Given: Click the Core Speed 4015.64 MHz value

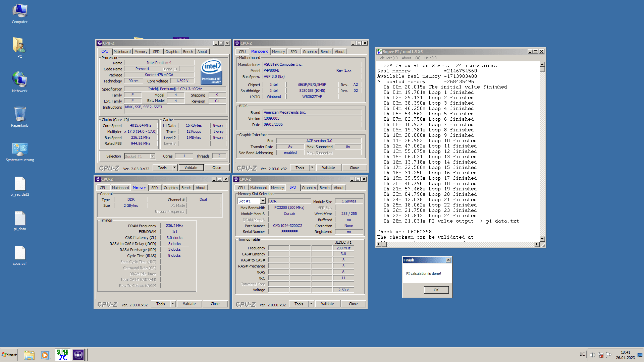Looking at the screenshot, I should coord(141,125).
